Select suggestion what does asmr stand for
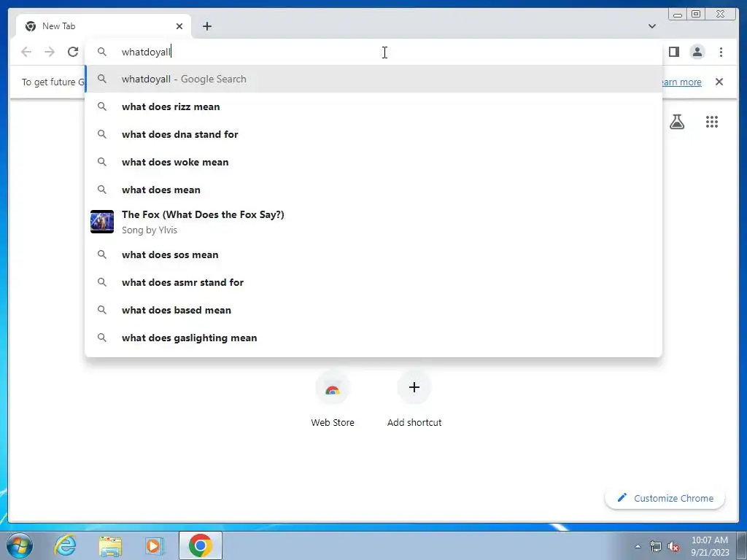Screen dimensions: 747x560 pyautogui.click(x=373, y=282)
